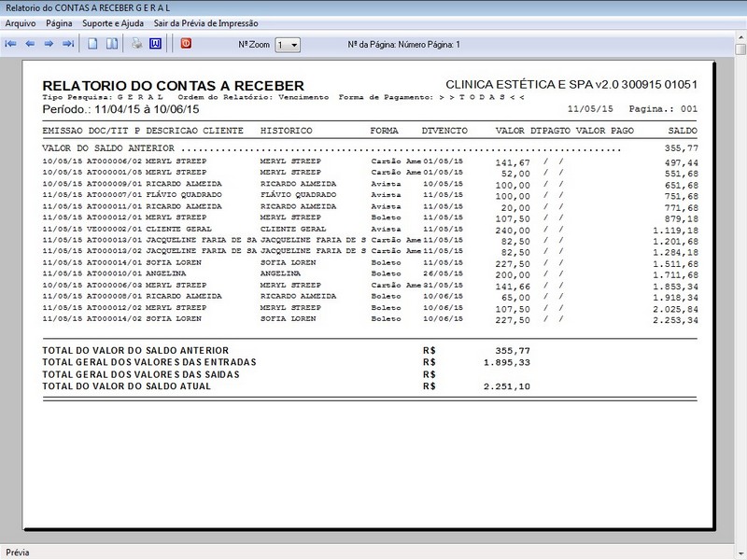Screen dimensions: 747x560
Task: Click Pagina.: 001 text in report header
Action: pyautogui.click(x=663, y=109)
